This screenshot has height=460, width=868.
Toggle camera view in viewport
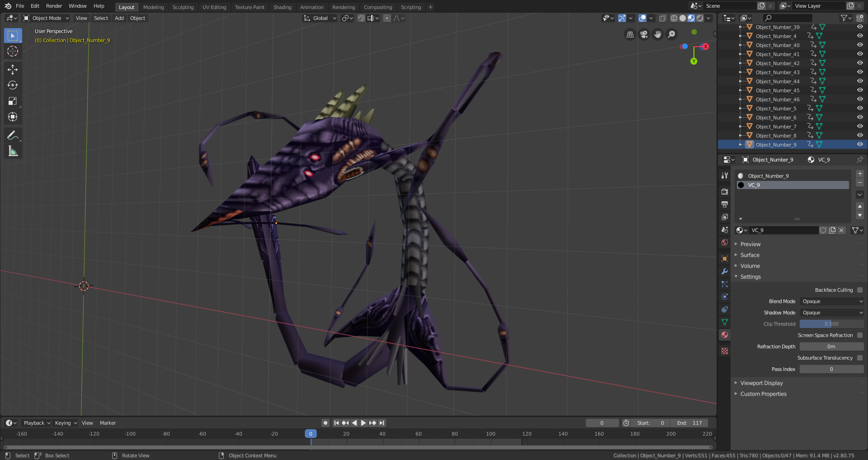pos(644,34)
